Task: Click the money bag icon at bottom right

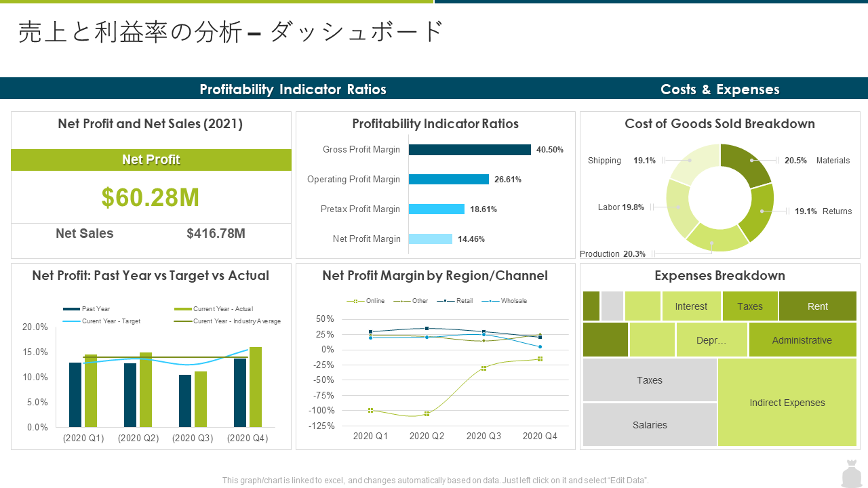Action: coord(851,474)
